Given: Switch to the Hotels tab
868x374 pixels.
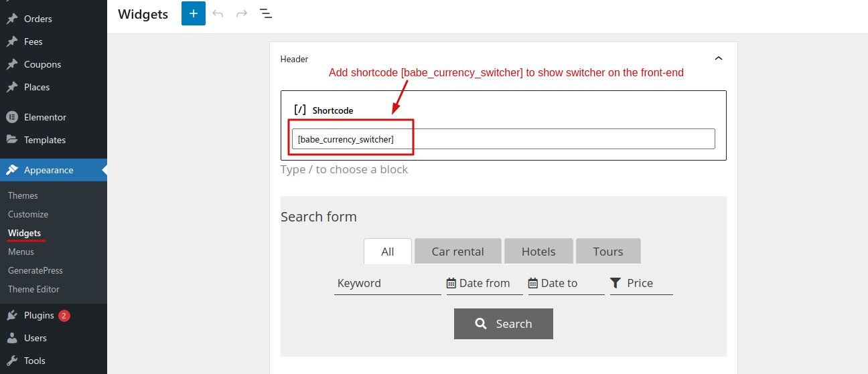Looking at the screenshot, I should point(538,252).
